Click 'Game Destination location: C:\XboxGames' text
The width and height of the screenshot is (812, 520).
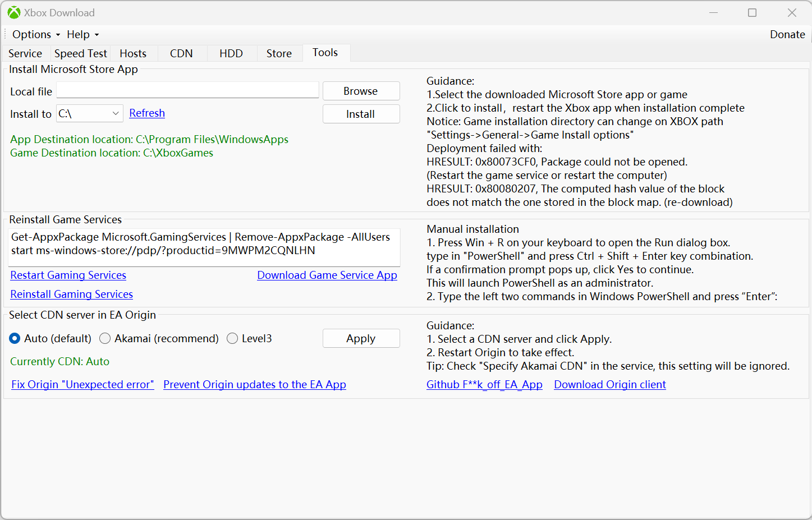click(112, 153)
